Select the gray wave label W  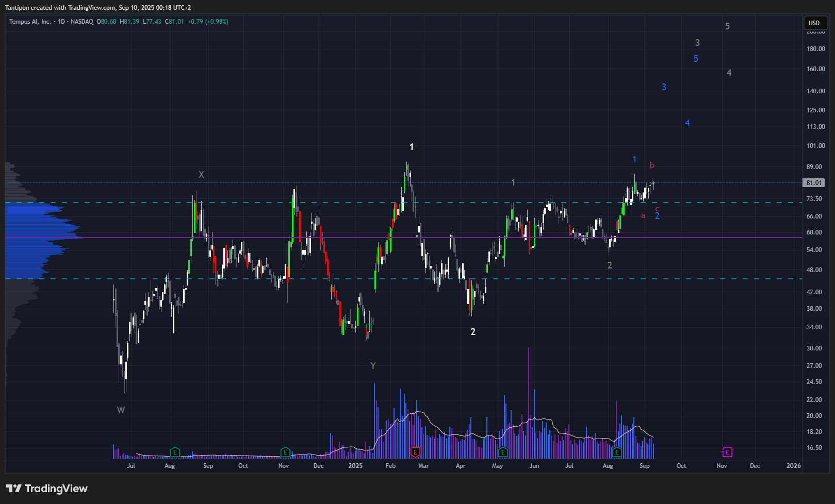121,410
